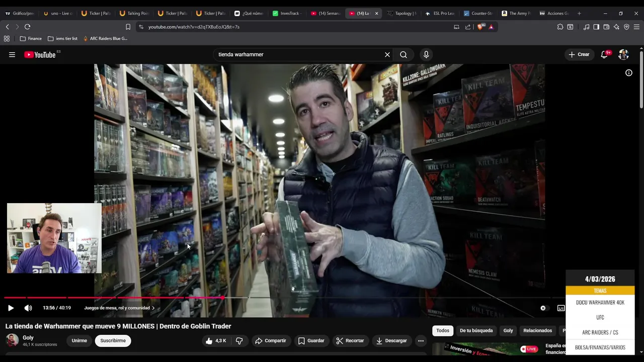Open browser main menu hamburger
Screen dimensions: 644x362
pyautogui.click(x=636, y=27)
